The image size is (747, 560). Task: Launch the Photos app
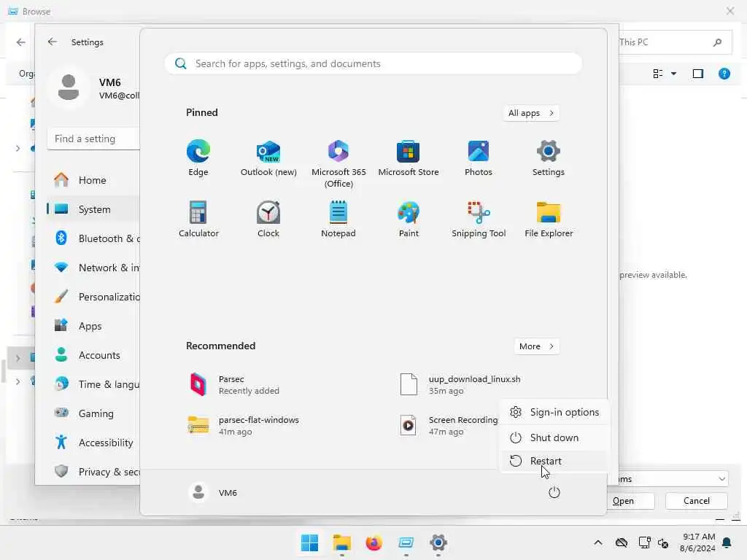pos(479,158)
